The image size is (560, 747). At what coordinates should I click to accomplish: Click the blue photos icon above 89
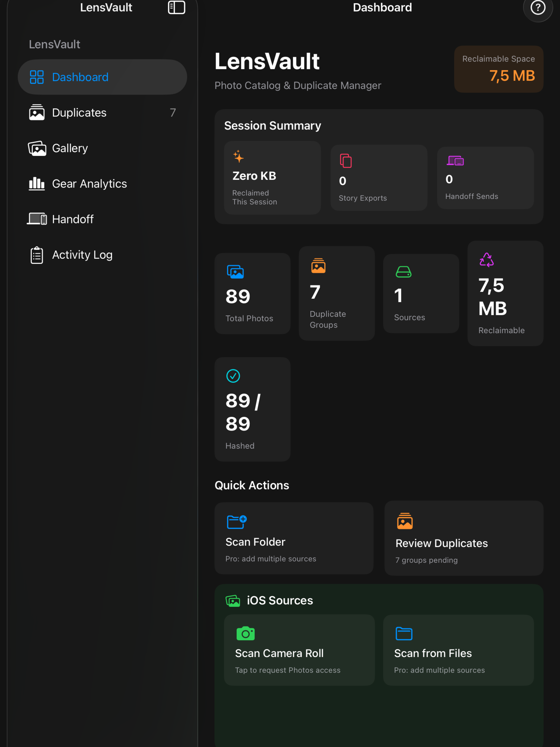click(235, 272)
